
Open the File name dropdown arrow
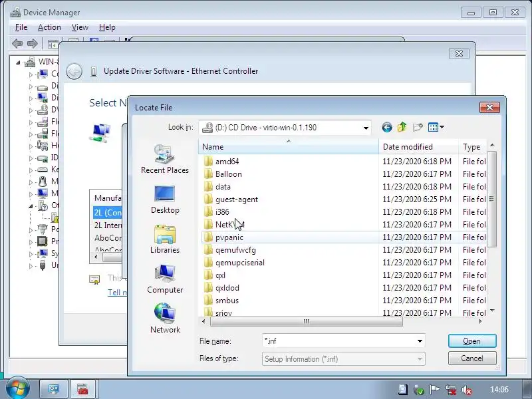click(x=420, y=341)
